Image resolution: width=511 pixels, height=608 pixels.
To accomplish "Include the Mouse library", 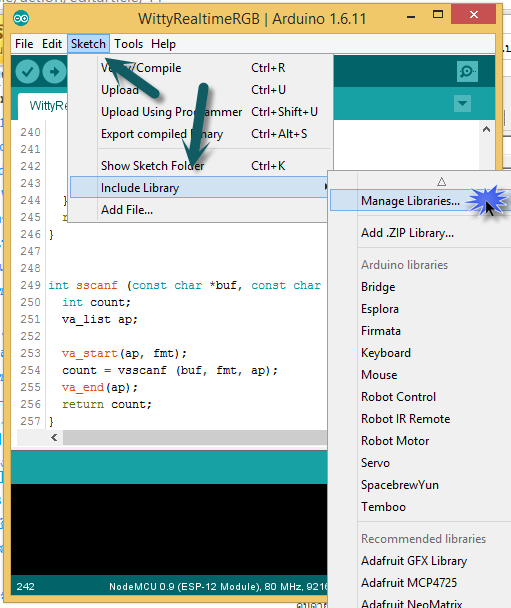I will [x=420, y=375].
